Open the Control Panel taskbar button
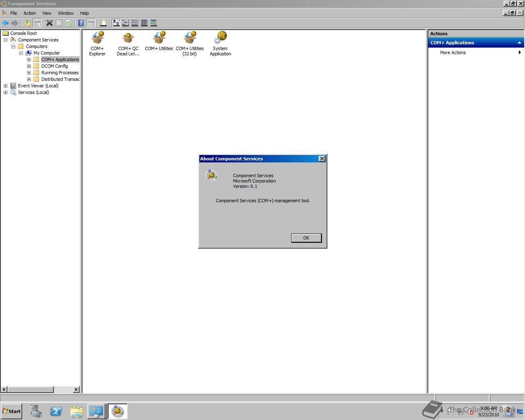525x420 pixels. [x=96, y=411]
